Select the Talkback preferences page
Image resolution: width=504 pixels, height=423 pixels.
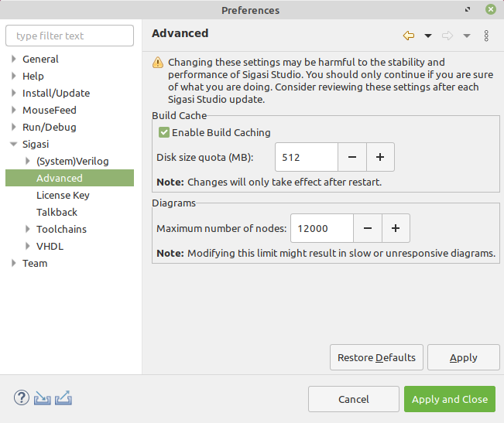pos(57,212)
